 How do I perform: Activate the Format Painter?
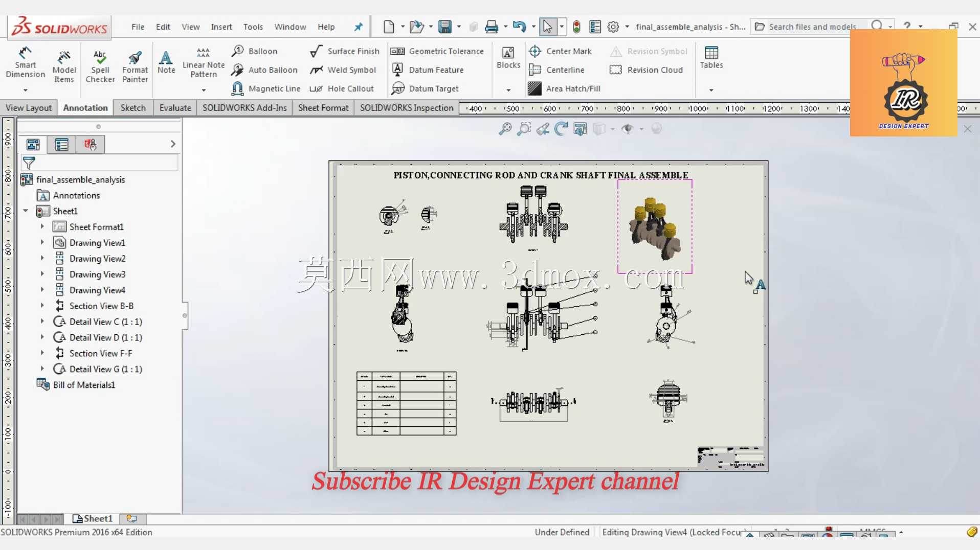click(x=135, y=66)
